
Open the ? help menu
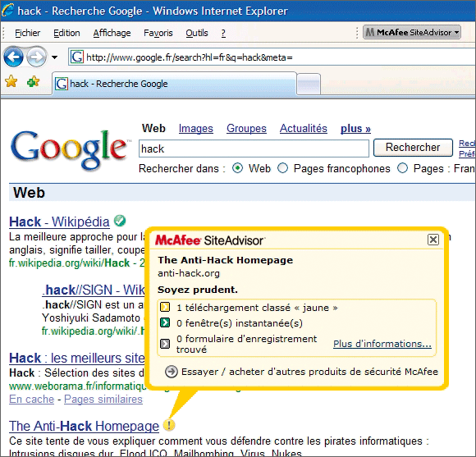(223, 33)
